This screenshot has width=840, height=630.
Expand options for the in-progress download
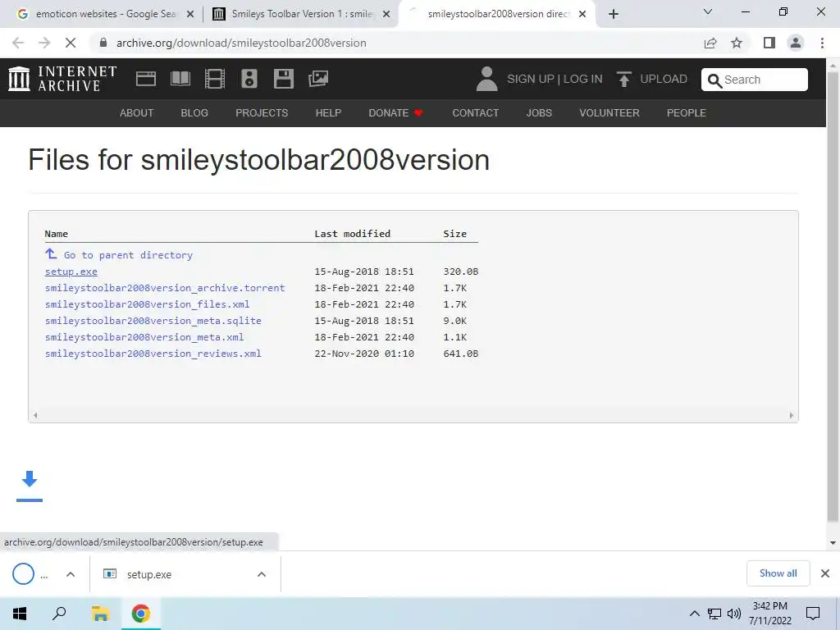tap(71, 574)
